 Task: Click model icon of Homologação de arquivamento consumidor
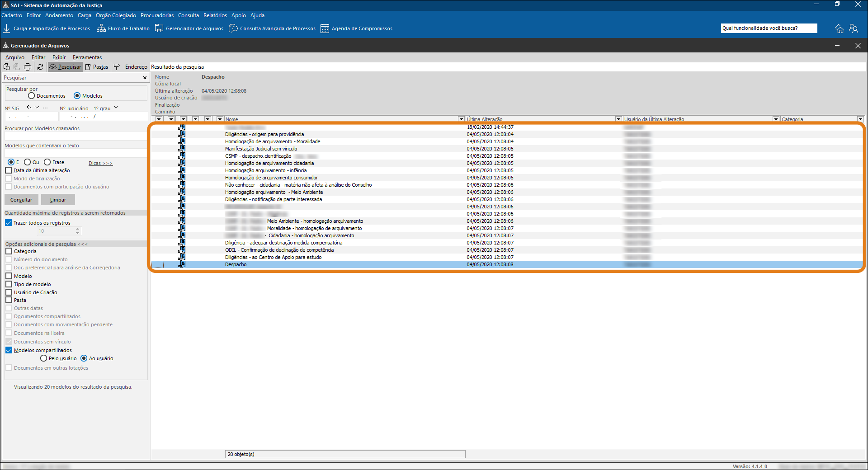[x=182, y=178]
